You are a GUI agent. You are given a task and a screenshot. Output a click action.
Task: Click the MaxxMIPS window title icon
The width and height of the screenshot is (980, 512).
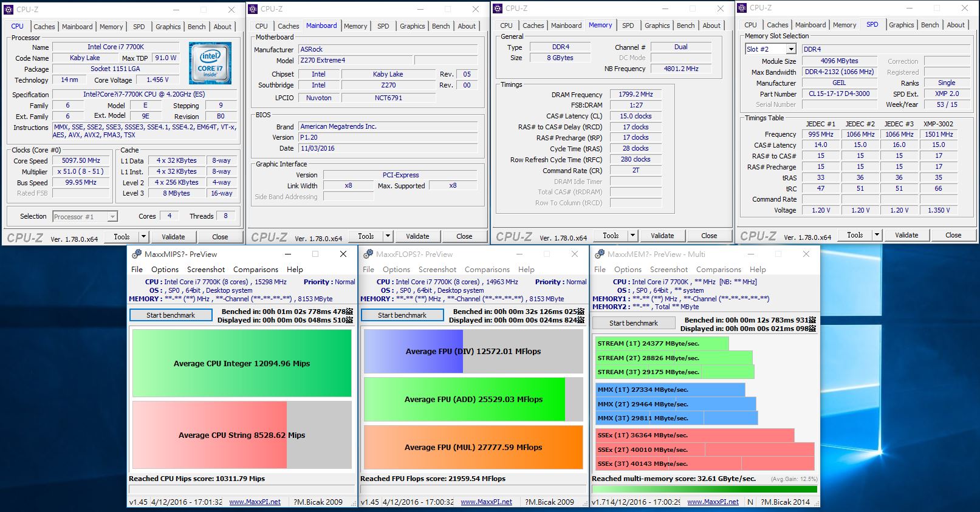click(x=137, y=254)
